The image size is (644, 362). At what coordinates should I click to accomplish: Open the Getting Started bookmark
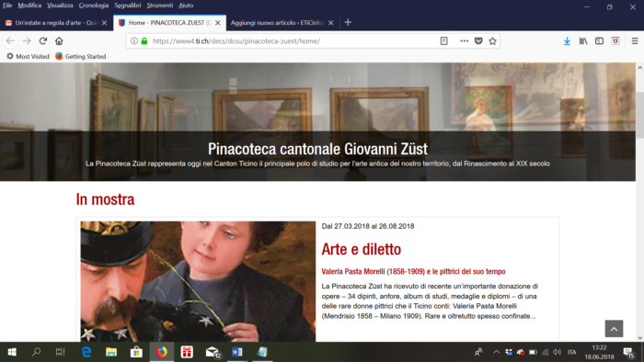tap(81, 56)
